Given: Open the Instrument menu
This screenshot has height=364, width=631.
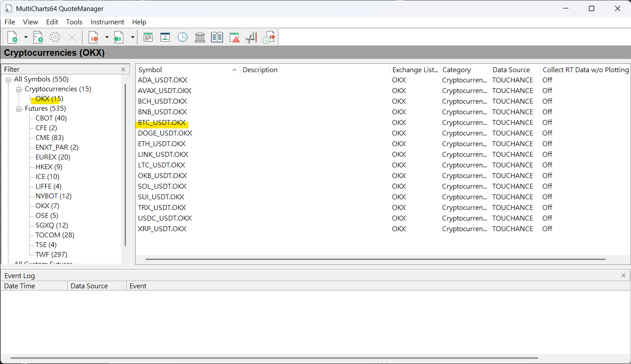Looking at the screenshot, I should (x=107, y=22).
